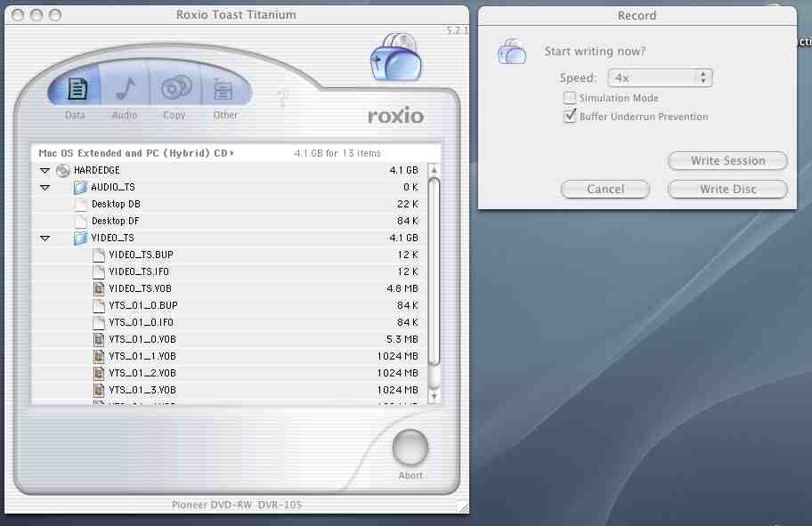Viewport: 812px width, 526px height.
Task: Open the Speed 4x dropdown
Action: click(x=661, y=78)
